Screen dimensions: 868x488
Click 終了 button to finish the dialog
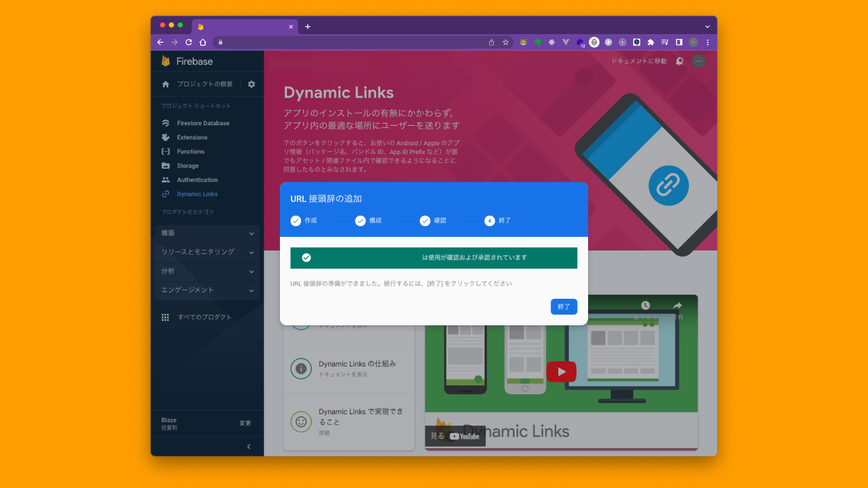coord(564,306)
